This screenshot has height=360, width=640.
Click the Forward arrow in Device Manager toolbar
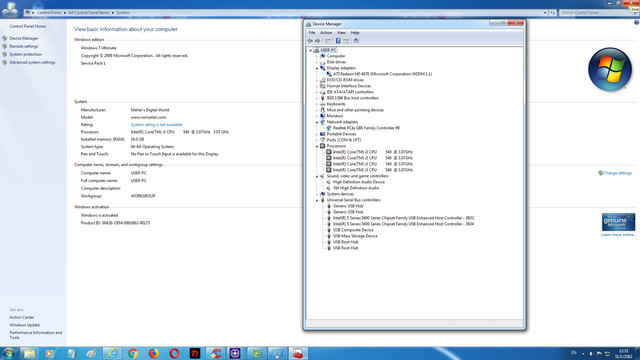pos(318,41)
